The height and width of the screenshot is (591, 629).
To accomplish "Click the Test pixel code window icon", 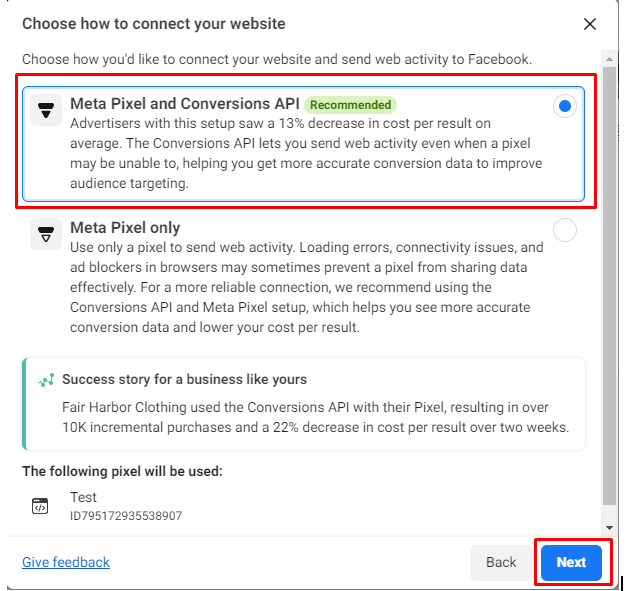I will coord(40,506).
